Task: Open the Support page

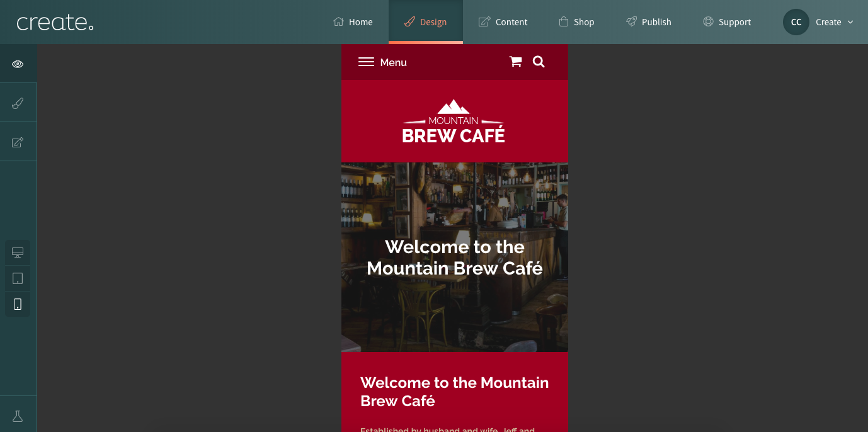Action: tap(727, 22)
